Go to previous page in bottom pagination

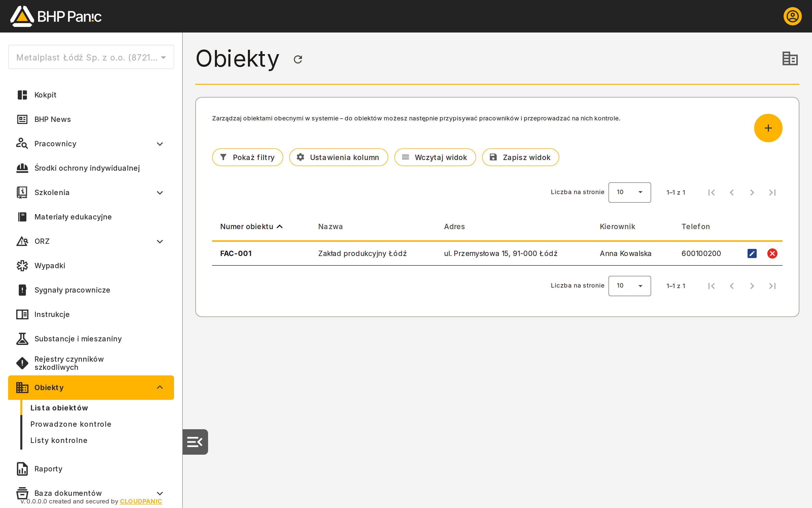[732, 286]
